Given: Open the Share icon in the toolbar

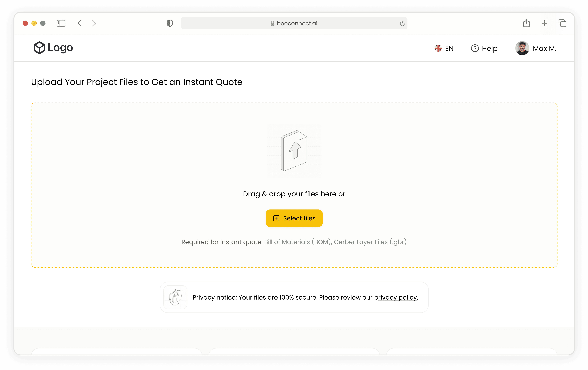Looking at the screenshot, I should [526, 23].
